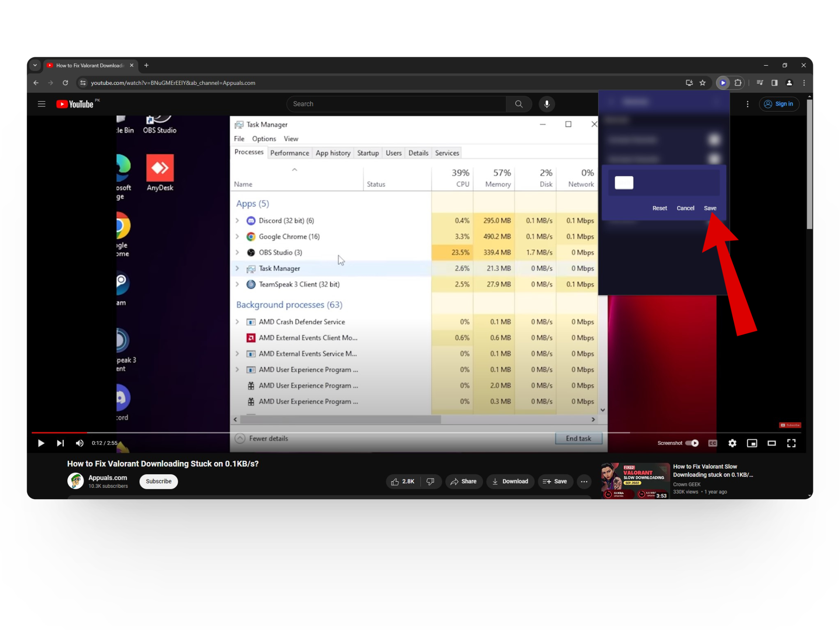Open the Valorant slow downloading video thumbnail
This screenshot has width=840, height=630.
tap(635, 481)
